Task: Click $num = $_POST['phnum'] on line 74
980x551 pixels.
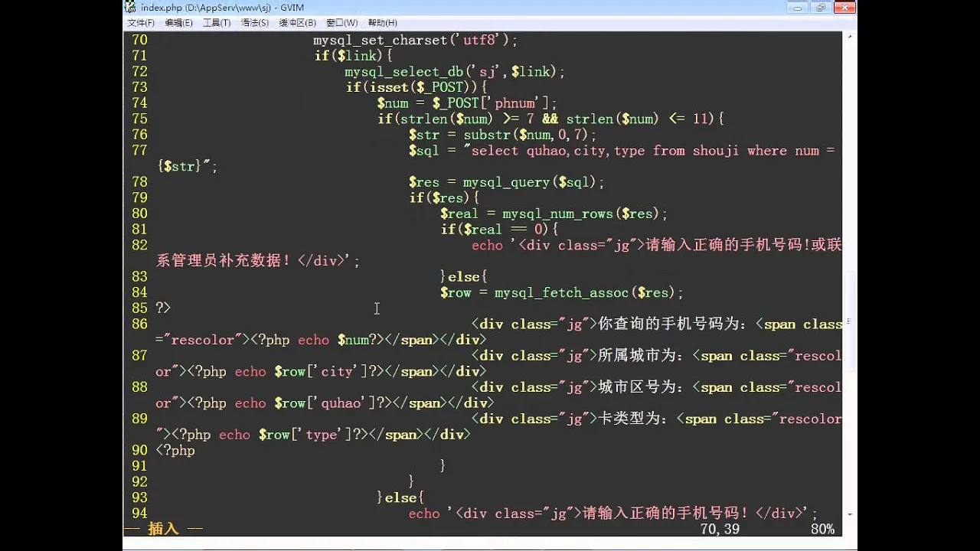Action: pyautogui.click(x=467, y=103)
